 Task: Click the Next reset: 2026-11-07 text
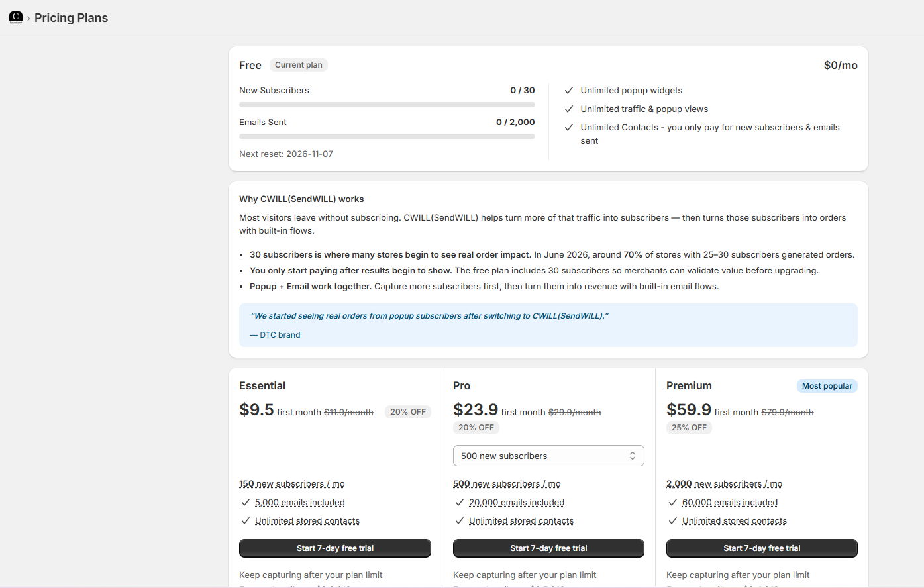click(286, 154)
